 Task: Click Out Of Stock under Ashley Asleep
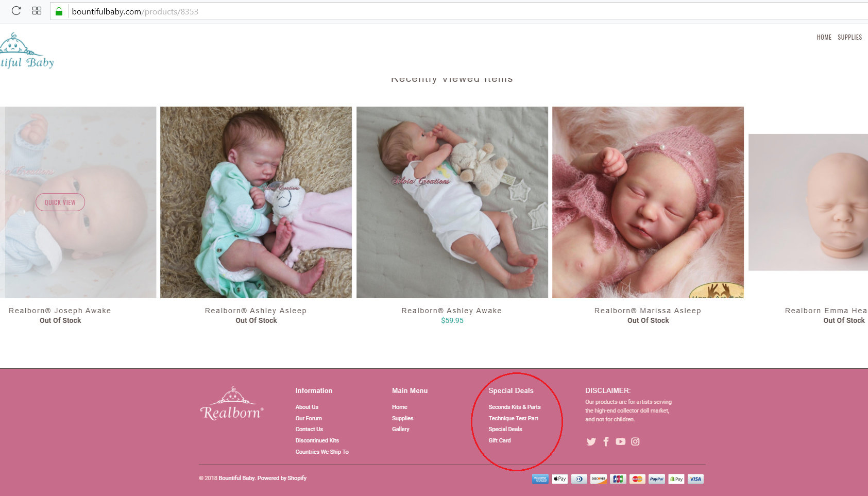pos(256,320)
